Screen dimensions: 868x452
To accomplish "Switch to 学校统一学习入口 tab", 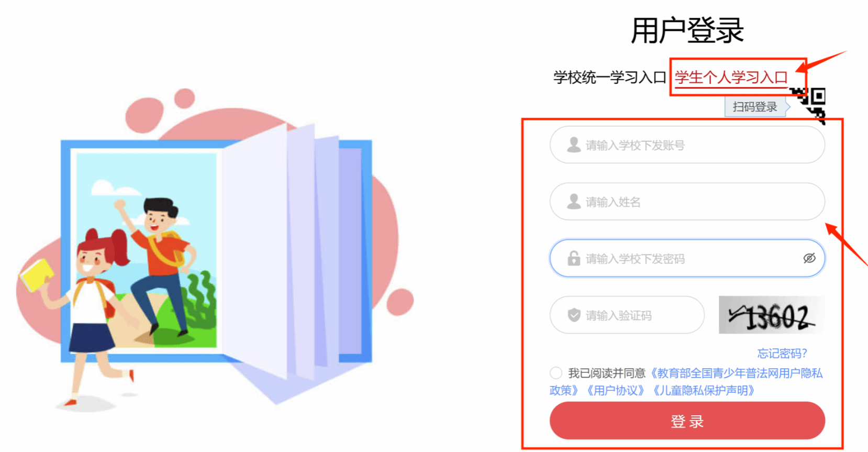I will 610,78.
